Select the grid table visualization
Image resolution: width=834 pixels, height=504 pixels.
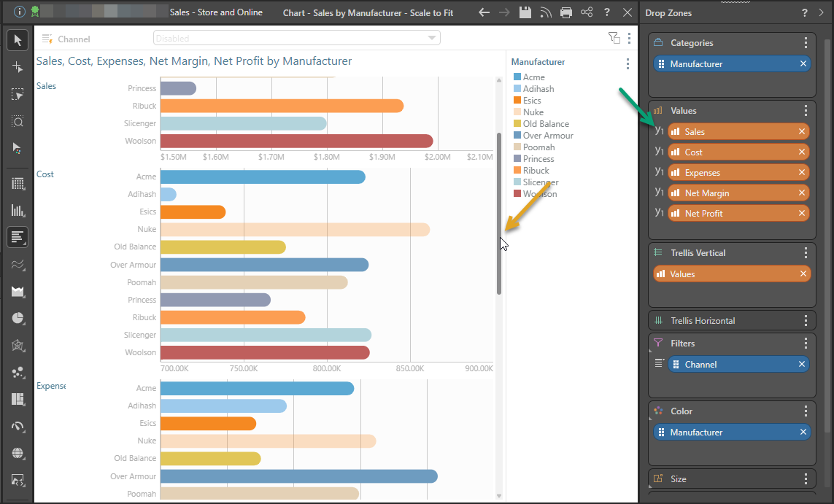pos(18,184)
